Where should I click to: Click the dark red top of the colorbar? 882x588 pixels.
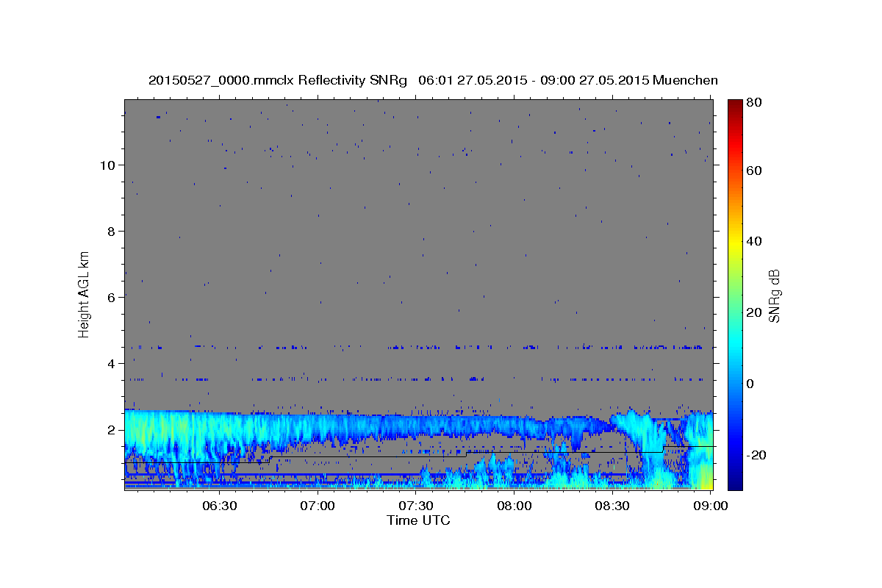735,104
